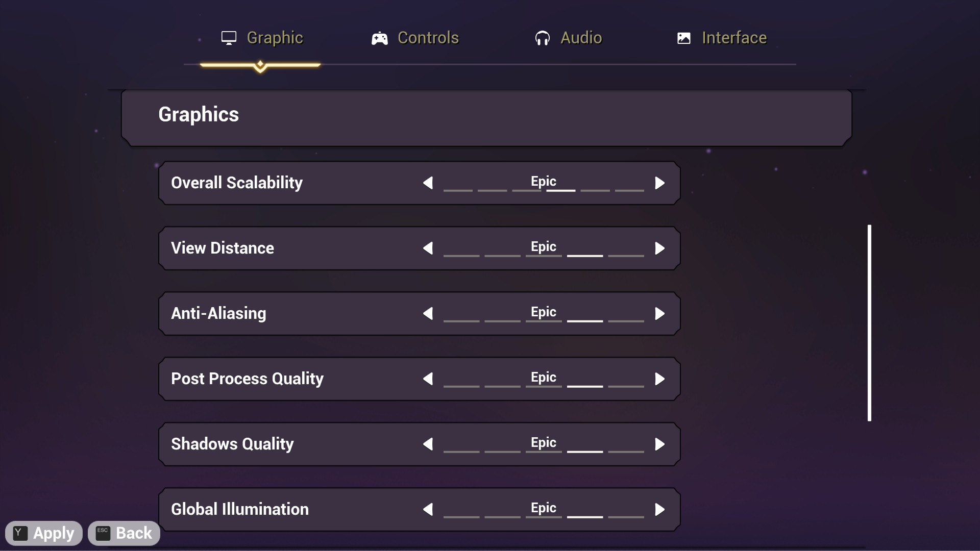The image size is (980, 551).
Task: Click the monitor icon on Graphic tab
Action: tap(229, 38)
